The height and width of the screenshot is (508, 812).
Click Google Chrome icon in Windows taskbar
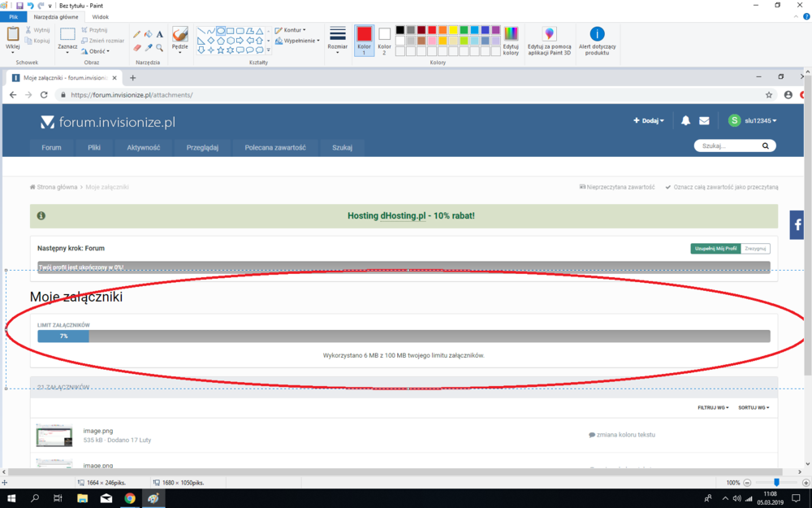click(130, 498)
